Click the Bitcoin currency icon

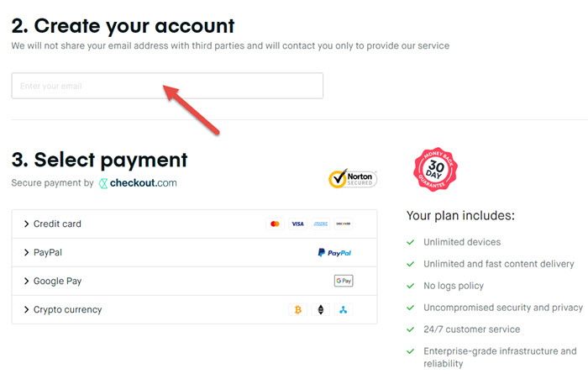pos(297,310)
